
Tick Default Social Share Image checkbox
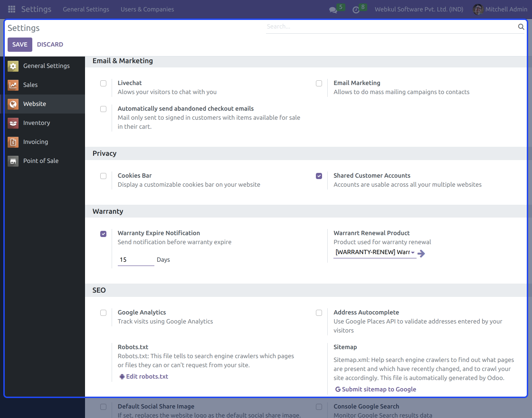tap(104, 407)
